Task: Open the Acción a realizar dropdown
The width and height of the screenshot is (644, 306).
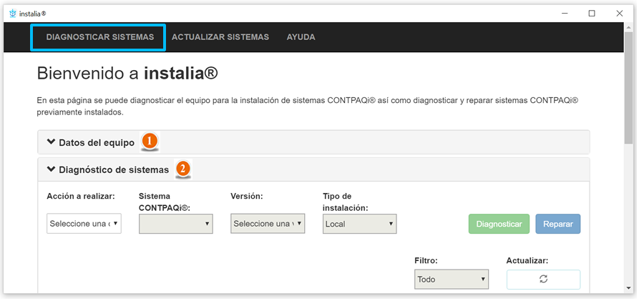Action: (84, 224)
